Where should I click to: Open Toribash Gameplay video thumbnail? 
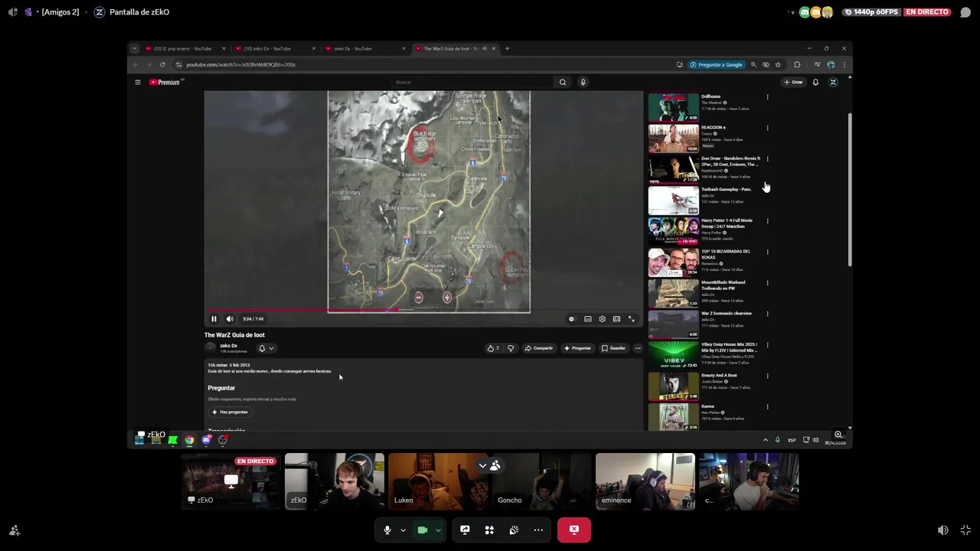point(674,201)
